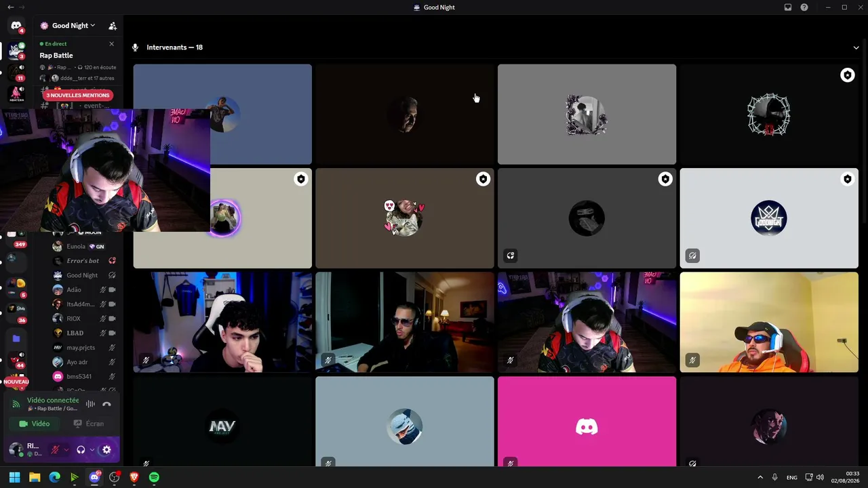
Task: Select the man in sunglasses webcam tile
Action: [x=405, y=322]
